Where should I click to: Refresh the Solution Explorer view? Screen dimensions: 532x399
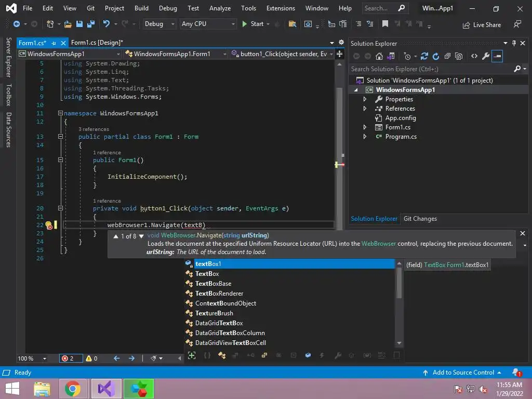(x=436, y=56)
